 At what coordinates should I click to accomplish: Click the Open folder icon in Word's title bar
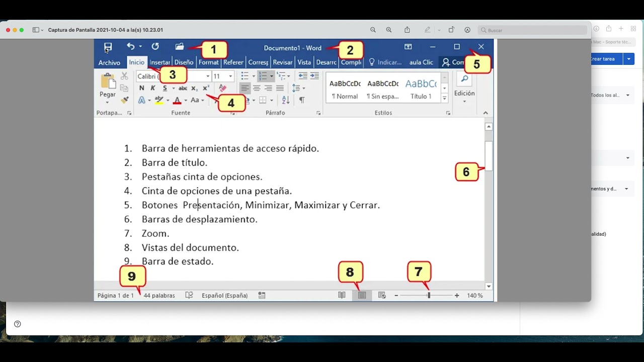tap(180, 46)
